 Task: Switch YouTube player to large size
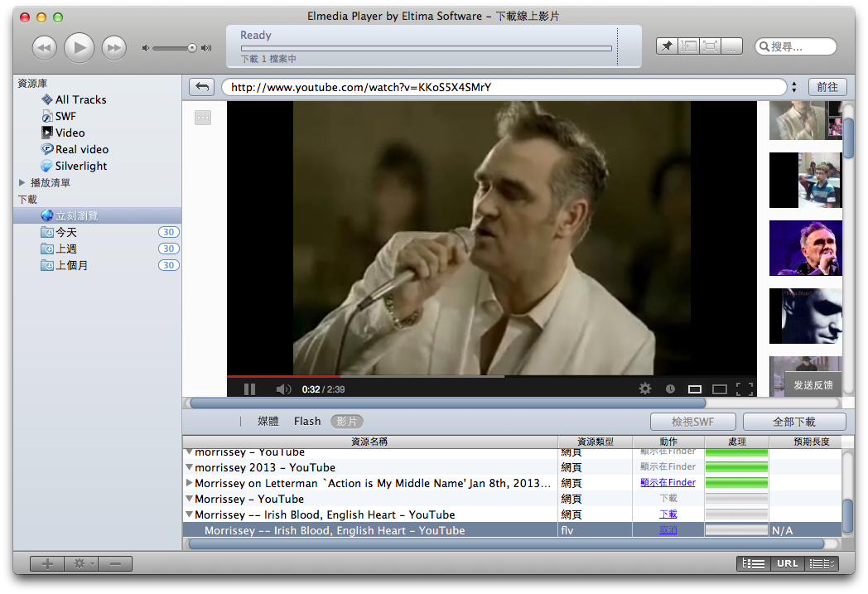[719, 389]
